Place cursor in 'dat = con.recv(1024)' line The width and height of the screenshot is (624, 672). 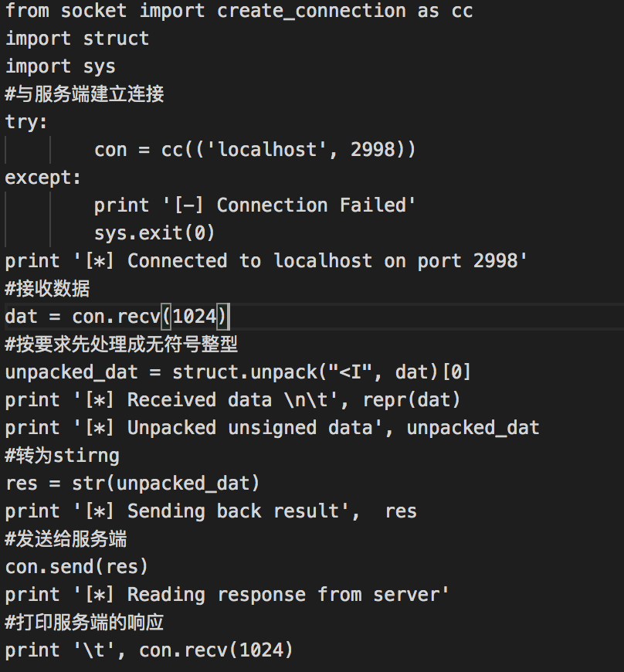(x=116, y=317)
